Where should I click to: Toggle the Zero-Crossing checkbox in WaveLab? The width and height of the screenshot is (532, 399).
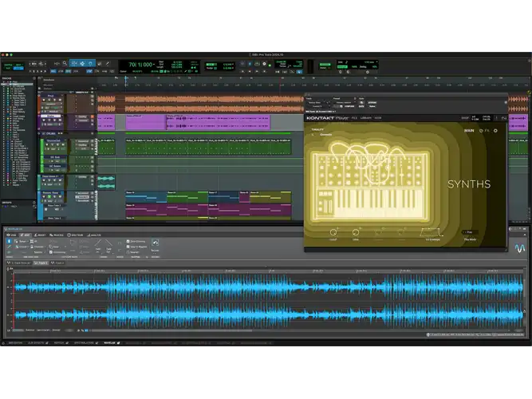128,242
